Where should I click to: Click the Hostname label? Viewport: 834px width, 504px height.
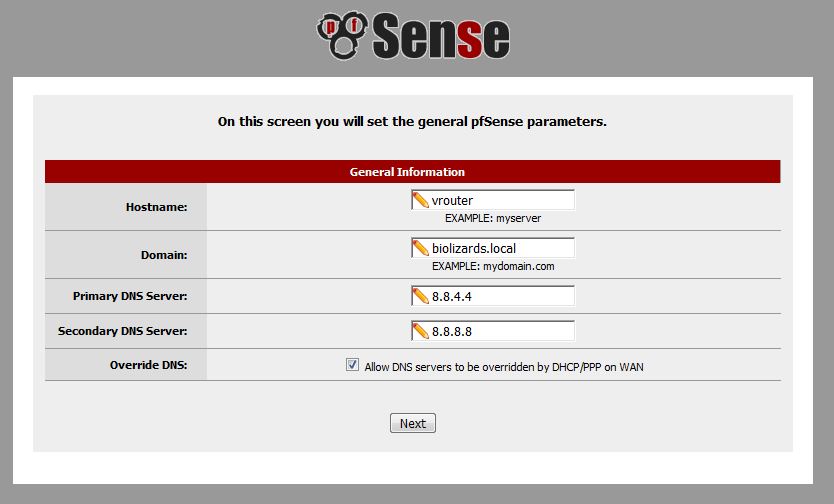(x=156, y=207)
